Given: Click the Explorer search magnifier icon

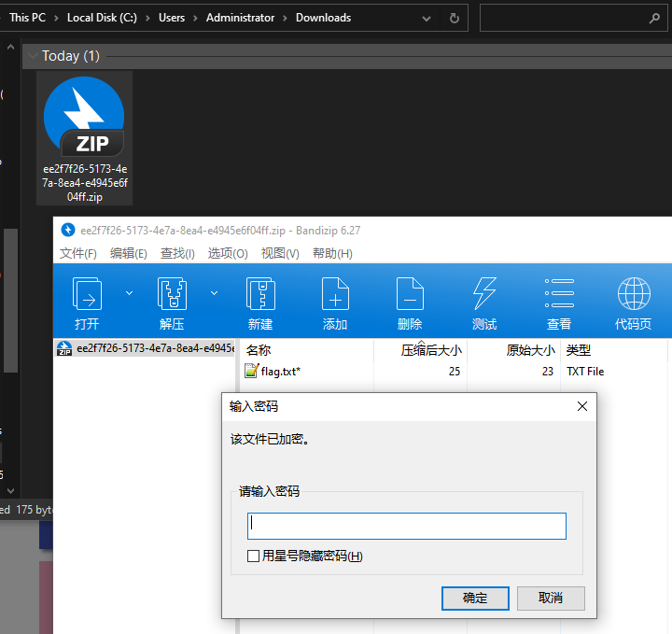Looking at the screenshot, I should pos(654,18).
